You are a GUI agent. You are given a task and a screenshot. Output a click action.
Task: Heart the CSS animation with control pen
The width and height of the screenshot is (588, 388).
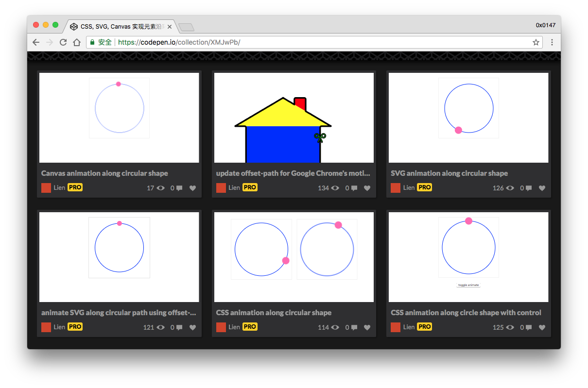pos(542,328)
